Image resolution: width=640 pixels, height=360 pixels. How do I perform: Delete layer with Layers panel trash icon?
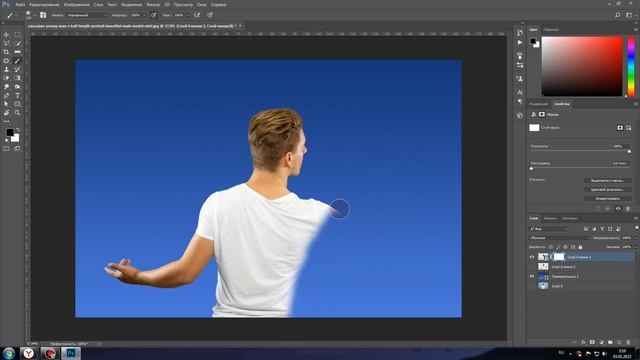[x=628, y=342]
